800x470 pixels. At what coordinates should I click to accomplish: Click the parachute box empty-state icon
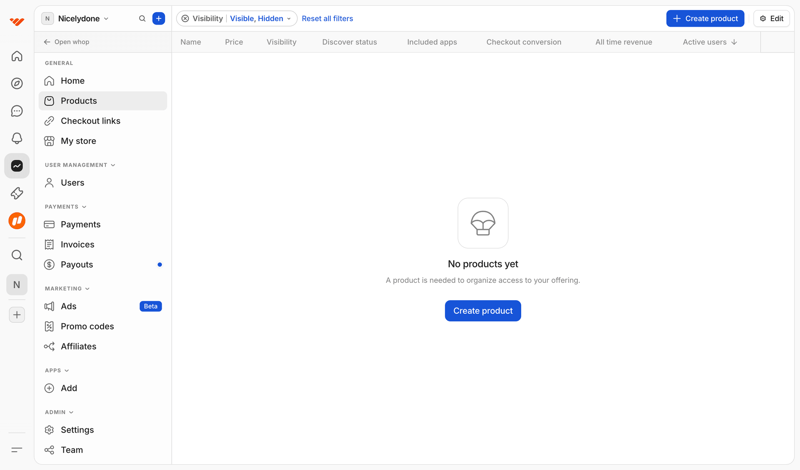[x=483, y=223]
